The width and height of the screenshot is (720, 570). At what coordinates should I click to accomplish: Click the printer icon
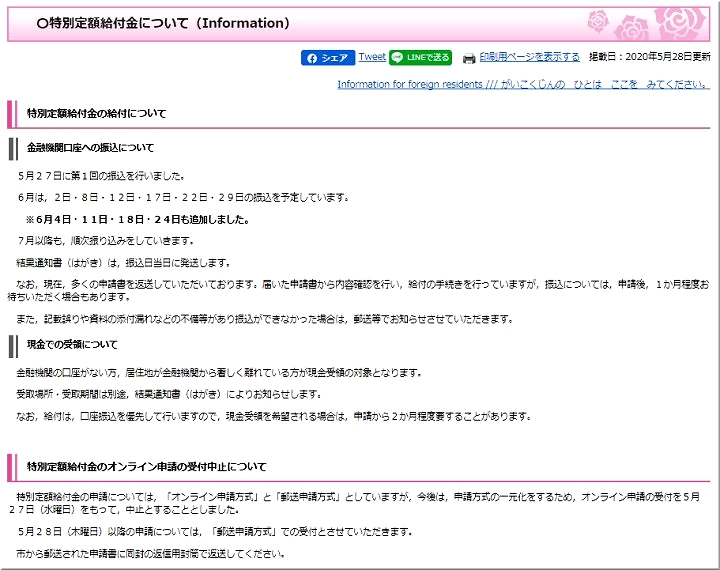coord(468,58)
